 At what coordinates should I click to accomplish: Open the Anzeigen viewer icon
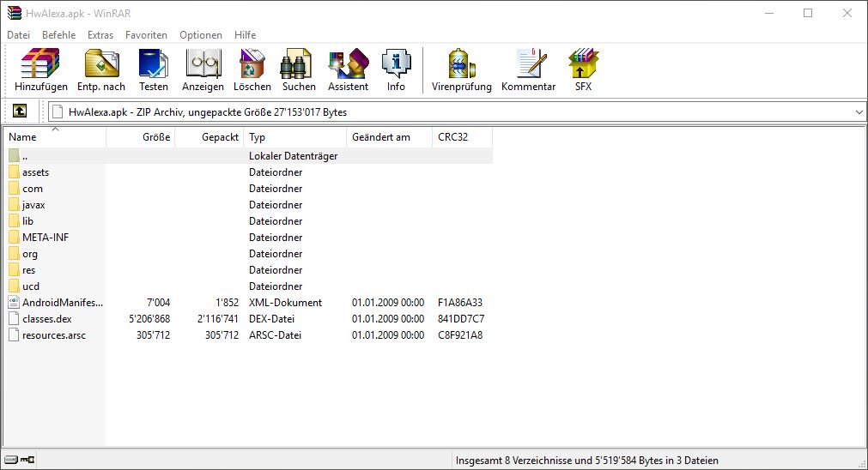(203, 70)
